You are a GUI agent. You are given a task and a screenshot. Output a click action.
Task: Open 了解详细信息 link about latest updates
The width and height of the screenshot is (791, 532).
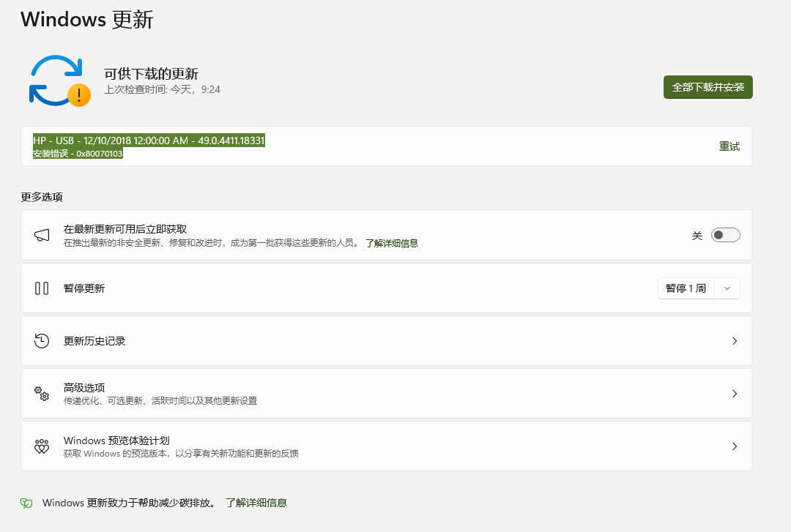coord(391,243)
